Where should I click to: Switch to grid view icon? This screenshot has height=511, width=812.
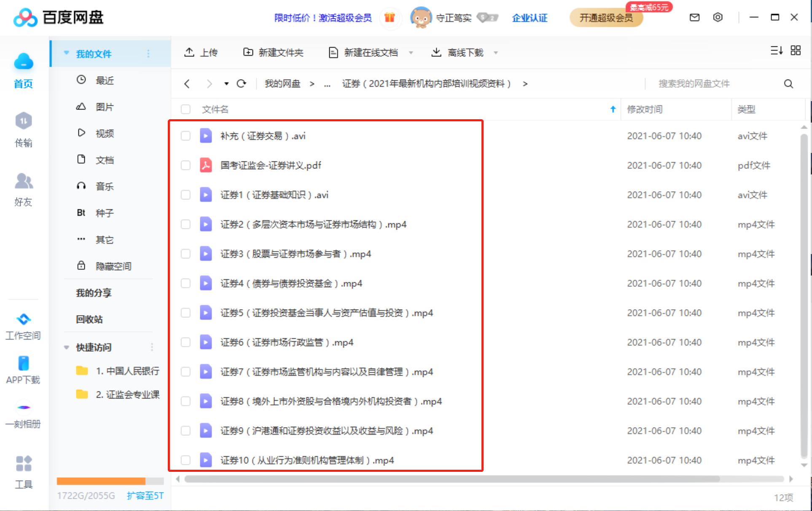coord(796,51)
